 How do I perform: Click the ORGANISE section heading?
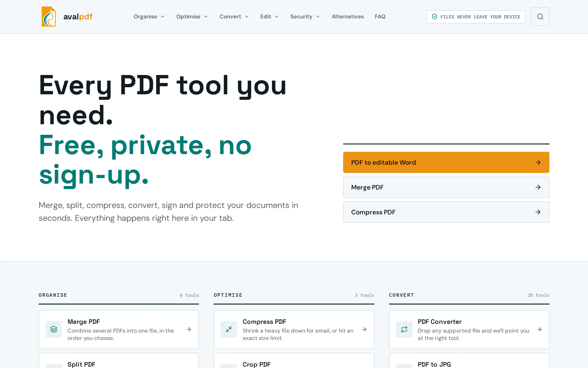[53, 295]
